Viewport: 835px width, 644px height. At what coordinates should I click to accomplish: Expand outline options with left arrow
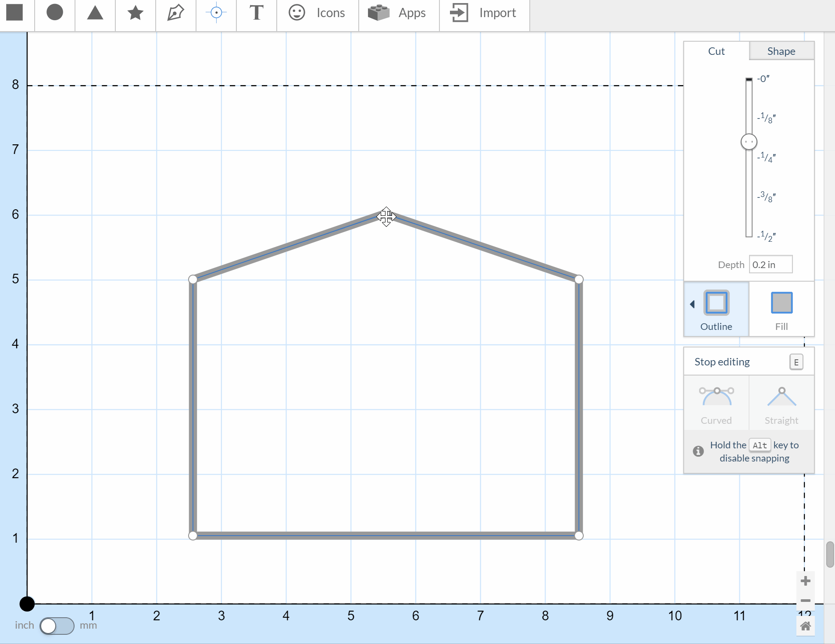click(x=692, y=304)
